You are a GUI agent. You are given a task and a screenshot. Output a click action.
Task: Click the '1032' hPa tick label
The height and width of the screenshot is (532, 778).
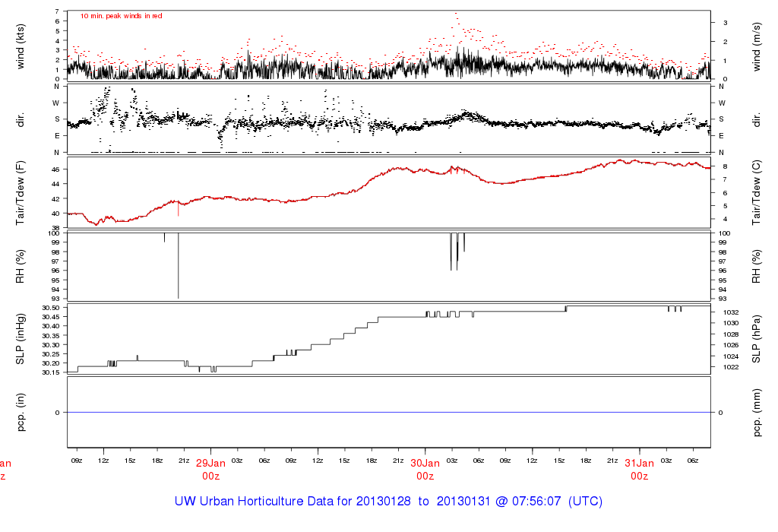pyautogui.click(x=731, y=312)
